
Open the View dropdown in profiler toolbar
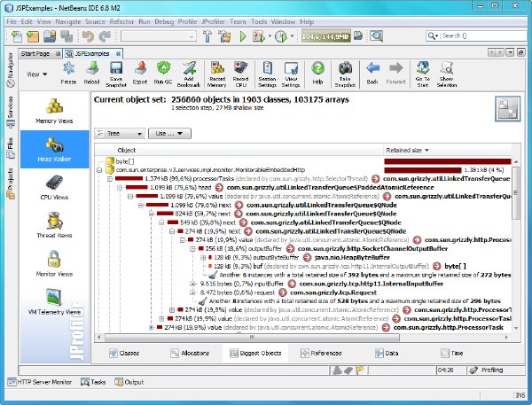tap(37, 74)
